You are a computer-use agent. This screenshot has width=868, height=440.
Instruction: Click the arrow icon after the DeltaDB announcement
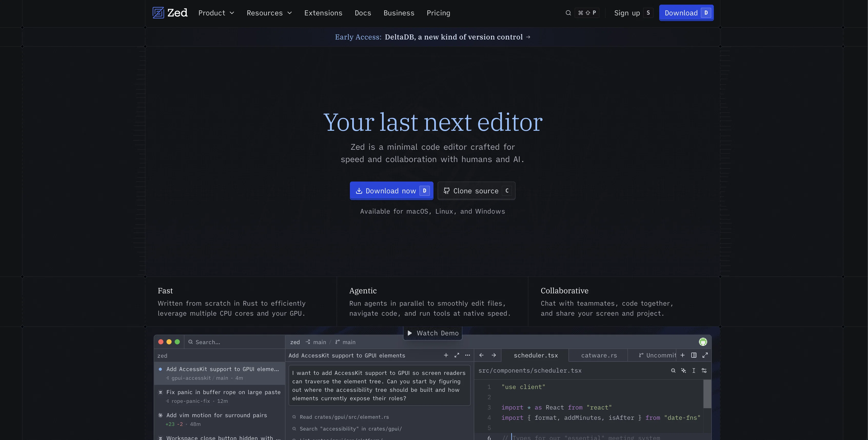(x=528, y=37)
